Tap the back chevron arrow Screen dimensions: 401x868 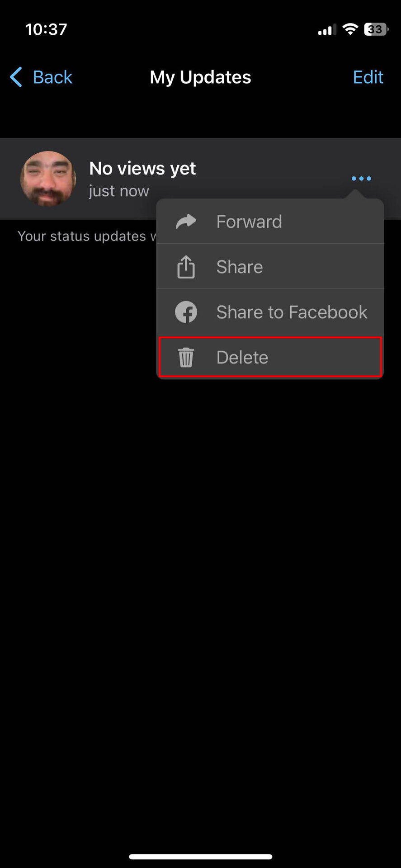point(16,77)
